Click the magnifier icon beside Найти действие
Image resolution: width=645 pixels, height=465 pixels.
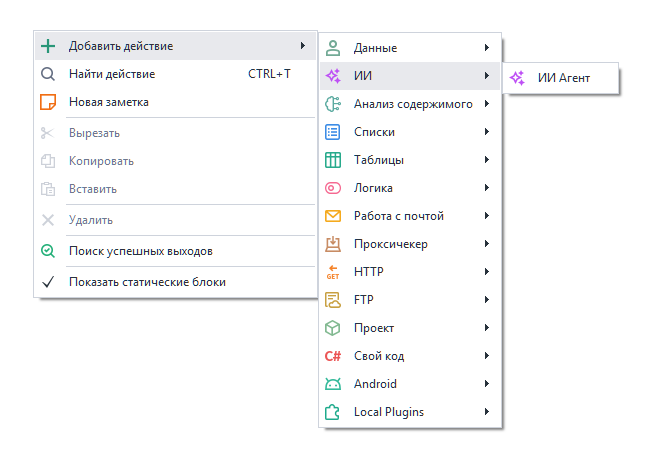click(x=48, y=74)
